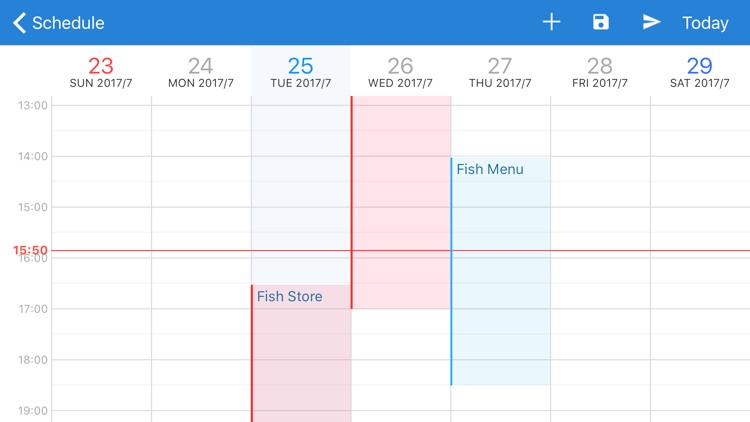Viewport: 750px width, 422px height.
Task: Select Wednesday 26 column header
Action: (x=401, y=72)
